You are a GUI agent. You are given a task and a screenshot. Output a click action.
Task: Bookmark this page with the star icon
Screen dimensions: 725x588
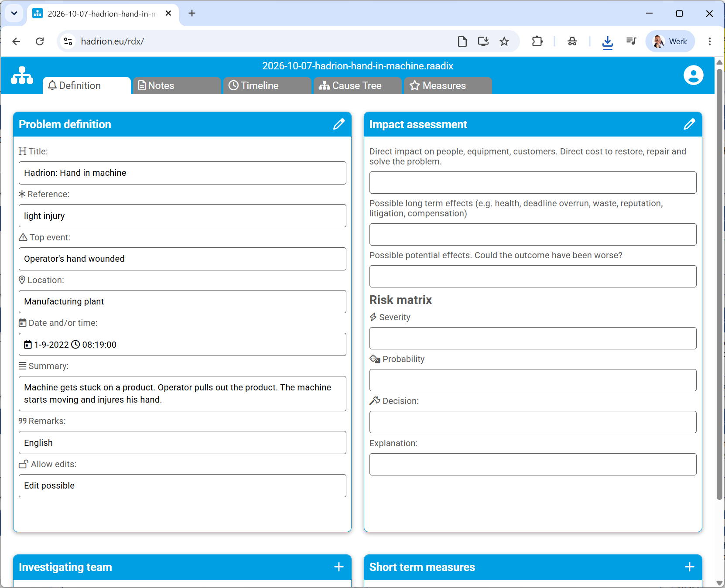(x=504, y=41)
